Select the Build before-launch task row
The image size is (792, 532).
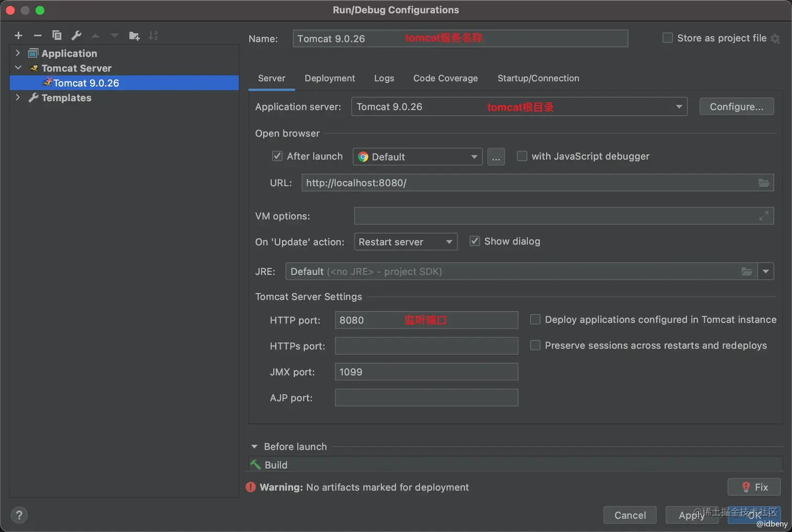click(515, 464)
